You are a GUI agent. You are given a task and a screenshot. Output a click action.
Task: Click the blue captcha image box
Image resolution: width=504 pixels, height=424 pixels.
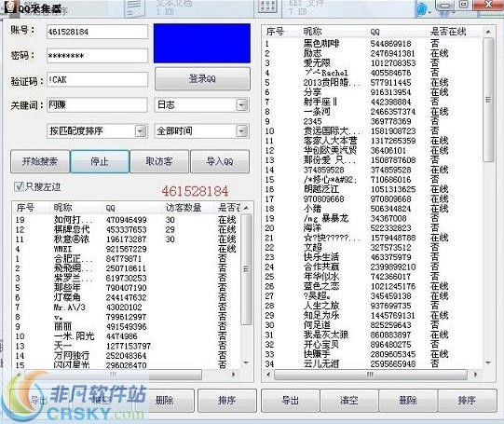202,43
